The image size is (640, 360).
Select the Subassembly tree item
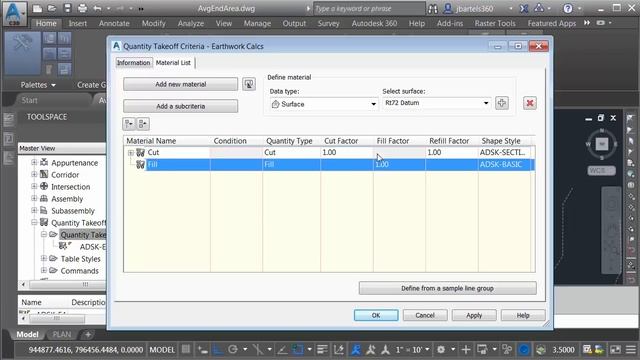coord(73,211)
